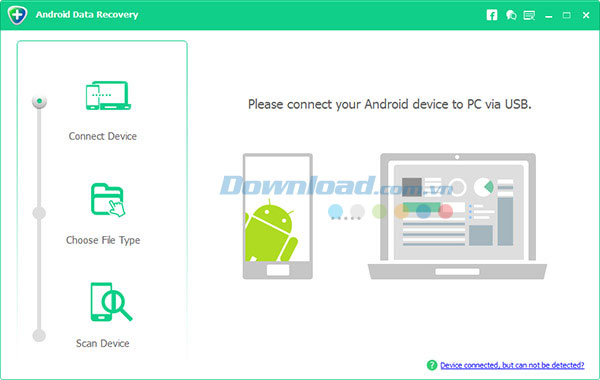The width and height of the screenshot is (600, 380).
Task: Click the second step progress marker
Action: pyautogui.click(x=39, y=213)
